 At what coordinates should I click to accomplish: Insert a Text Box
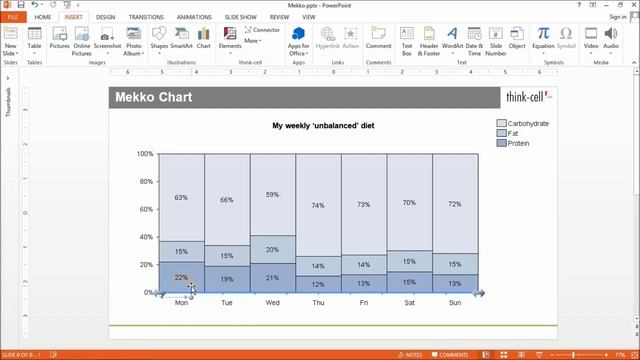click(407, 42)
